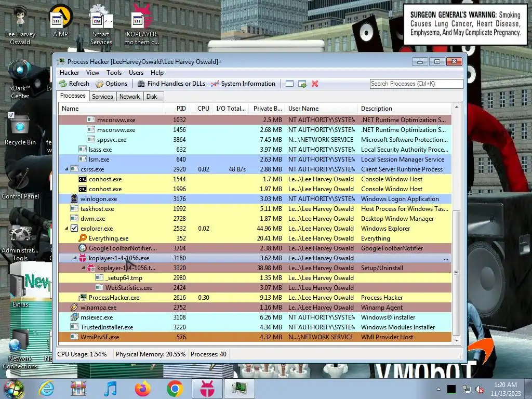Screen dimensions: 532x399
Task: Select the sppsvc.exe process row
Action: (x=255, y=139)
